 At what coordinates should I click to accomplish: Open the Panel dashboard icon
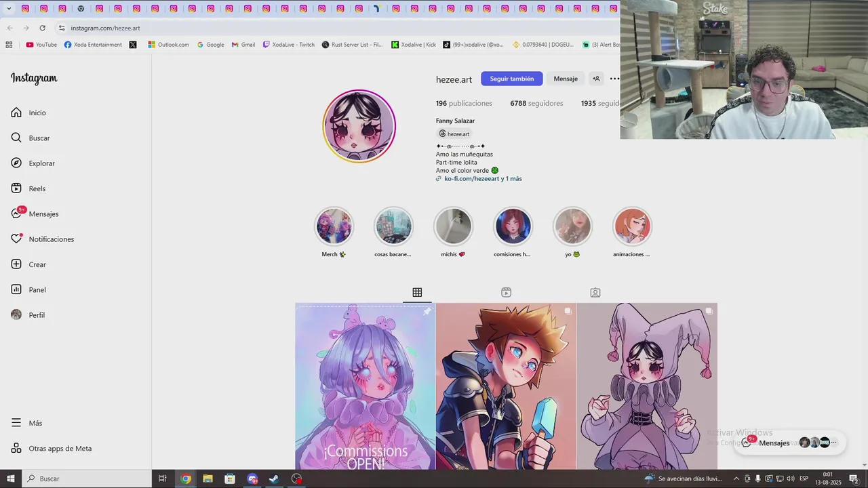16,289
